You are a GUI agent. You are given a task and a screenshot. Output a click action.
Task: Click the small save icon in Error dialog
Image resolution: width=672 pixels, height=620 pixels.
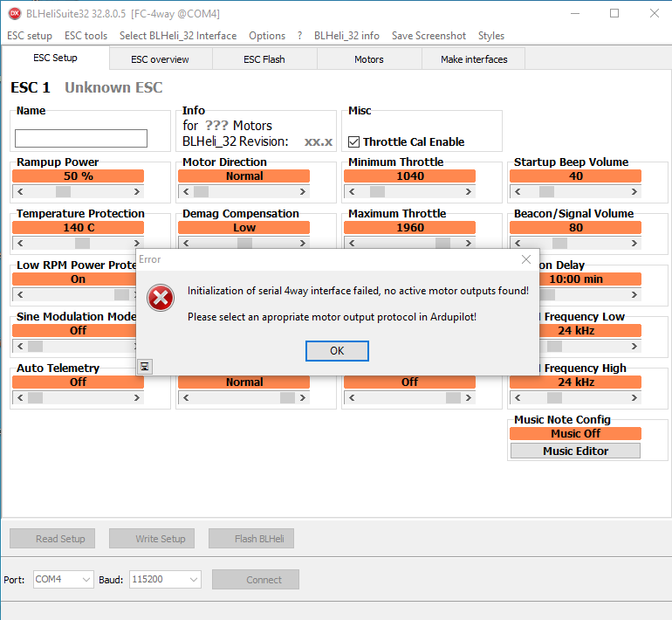pyautogui.click(x=145, y=367)
